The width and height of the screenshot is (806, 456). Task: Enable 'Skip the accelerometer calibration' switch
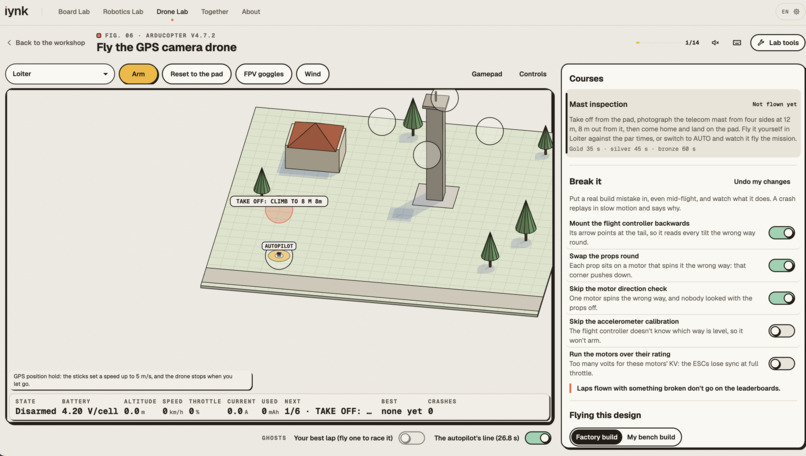click(781, 331)
